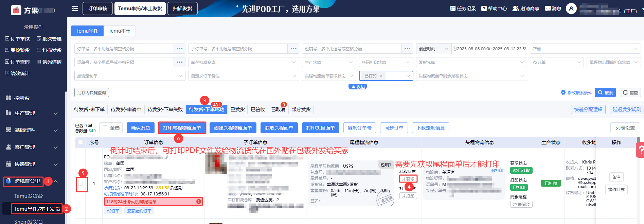This screenshot has width=644, height=224.
Task: Click 另存为快捷查询 button
Action: point(92,92)
